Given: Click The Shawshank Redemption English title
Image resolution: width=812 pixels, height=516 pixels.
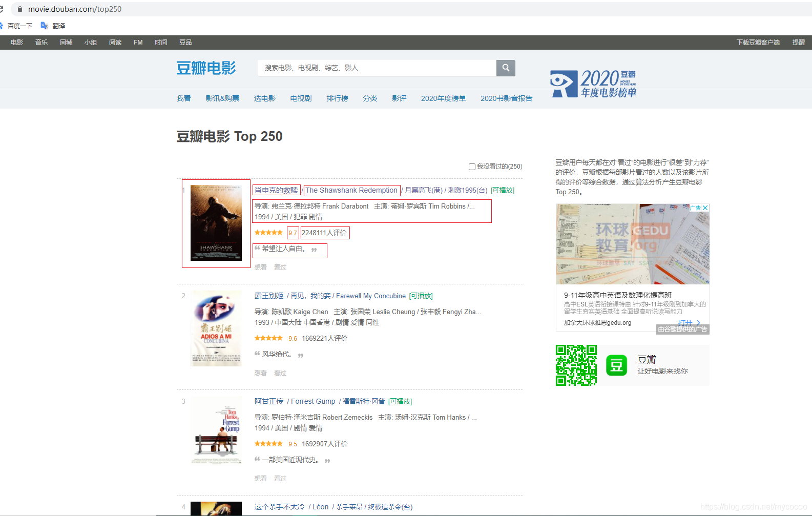Looking at the screenshot, I should pyautogui.click(x=351, y=190).
